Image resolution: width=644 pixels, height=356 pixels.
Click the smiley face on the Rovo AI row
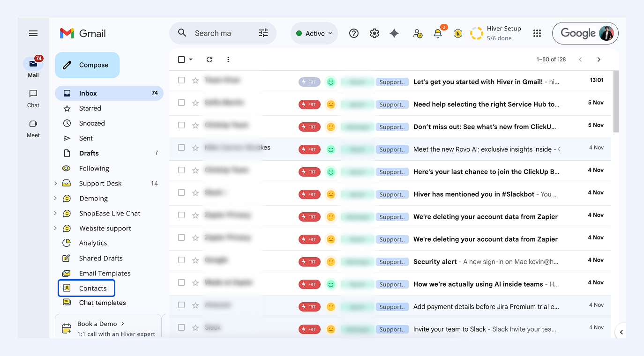point(331,149)
